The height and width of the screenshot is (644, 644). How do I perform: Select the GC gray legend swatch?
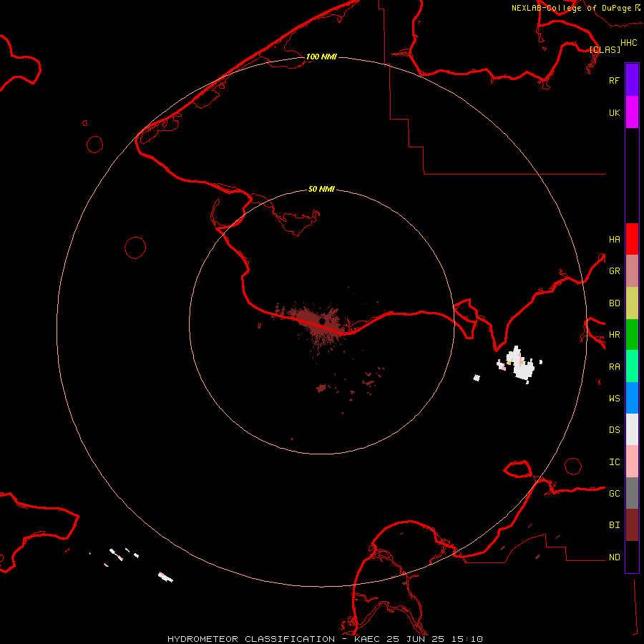[x=632, y=493]
